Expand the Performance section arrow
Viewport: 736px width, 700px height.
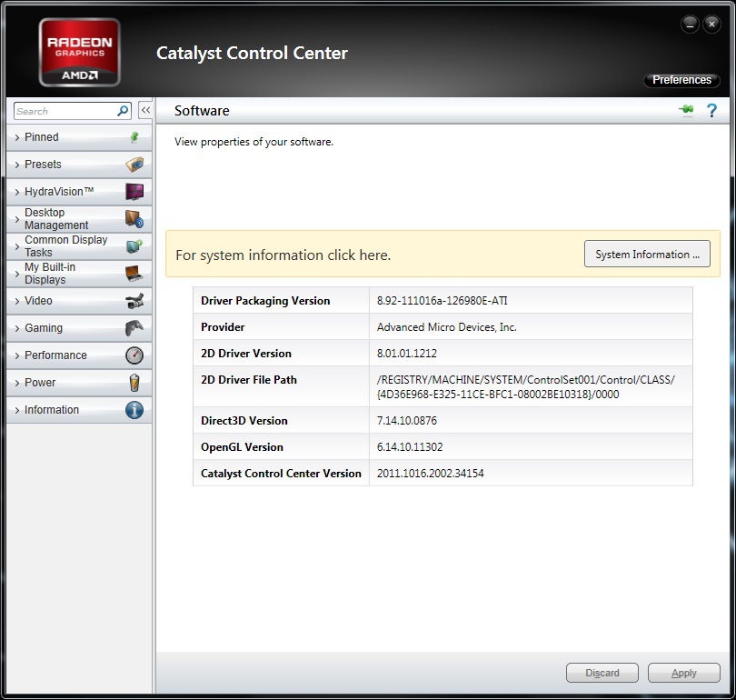(17, 355)
